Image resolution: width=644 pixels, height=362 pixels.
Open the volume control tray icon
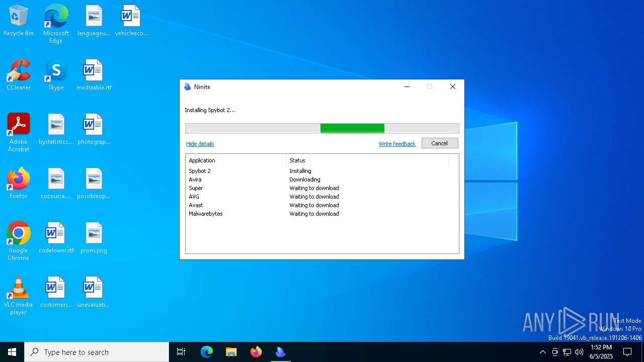(579, 352)
